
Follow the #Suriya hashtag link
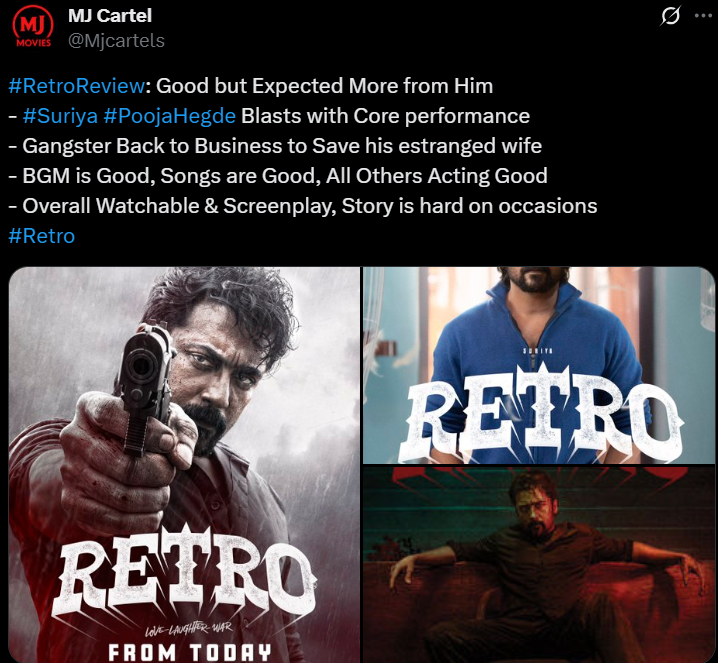(x=60, y=116)
